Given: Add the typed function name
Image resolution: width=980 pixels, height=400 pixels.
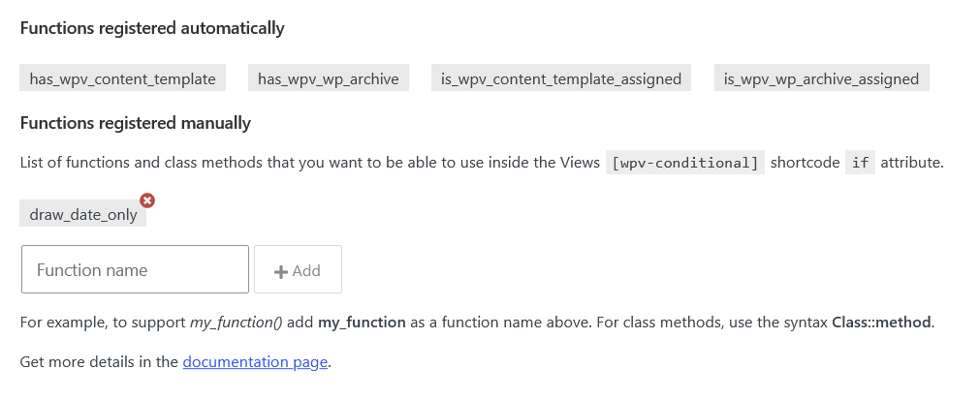Looking at the screenshot, I should [x=299, y=269].
